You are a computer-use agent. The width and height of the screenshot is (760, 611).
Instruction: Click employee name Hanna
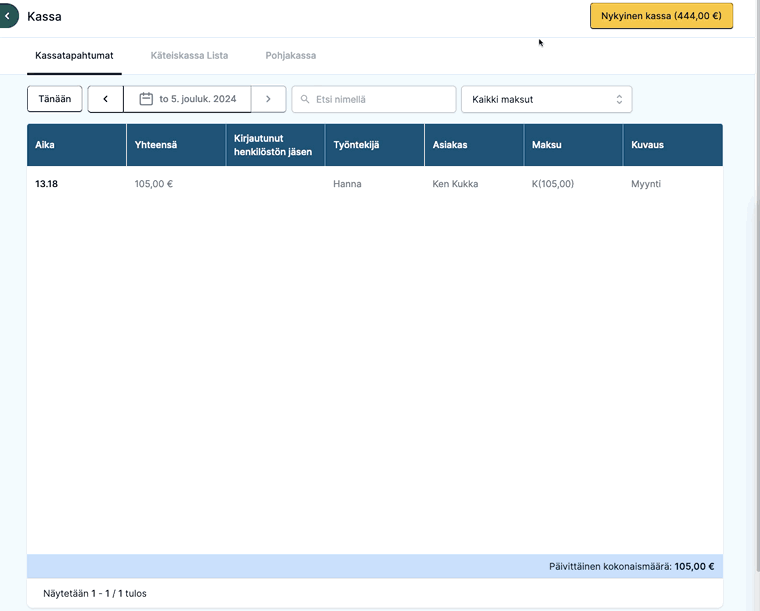pyautogui.click(x=347, y=184)
